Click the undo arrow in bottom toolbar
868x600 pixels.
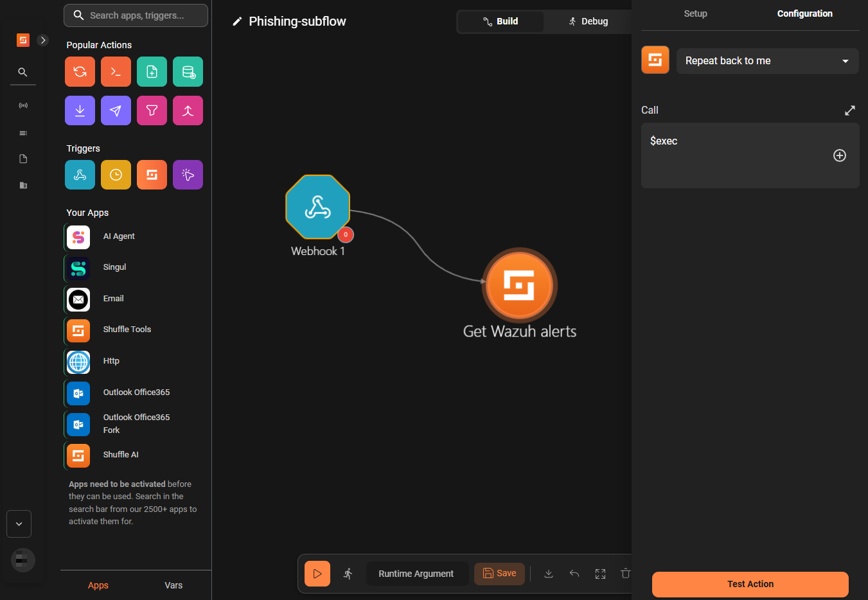(x=574, y=573)
